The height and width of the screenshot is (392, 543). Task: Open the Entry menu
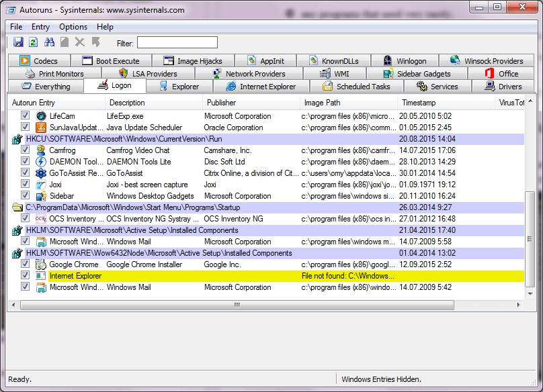[x=40, y=27]
